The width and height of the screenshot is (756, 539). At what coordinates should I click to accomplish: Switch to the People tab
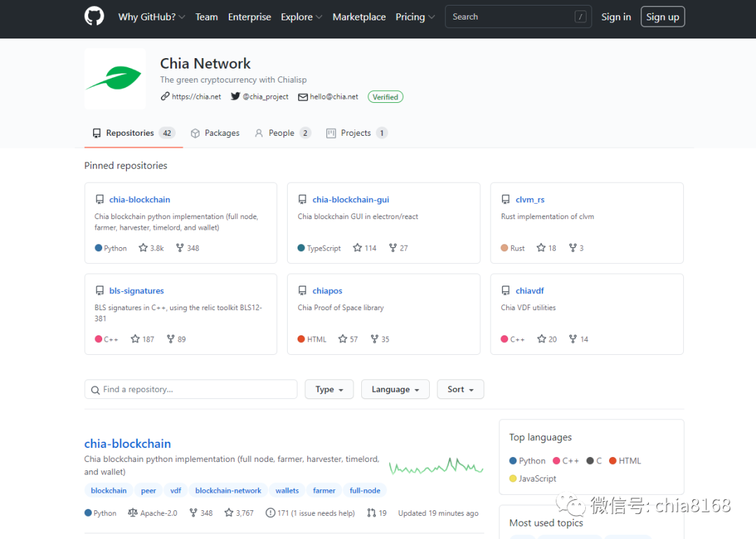[282, 133]
